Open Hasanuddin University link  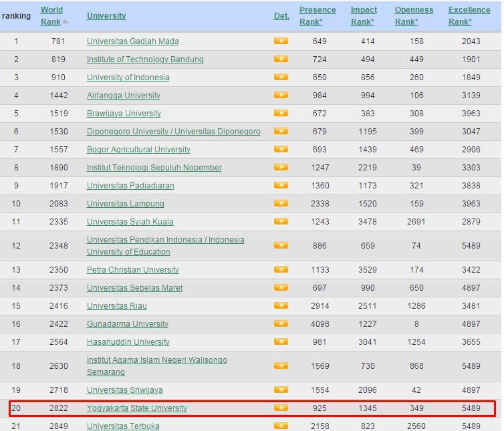(128, 342)
